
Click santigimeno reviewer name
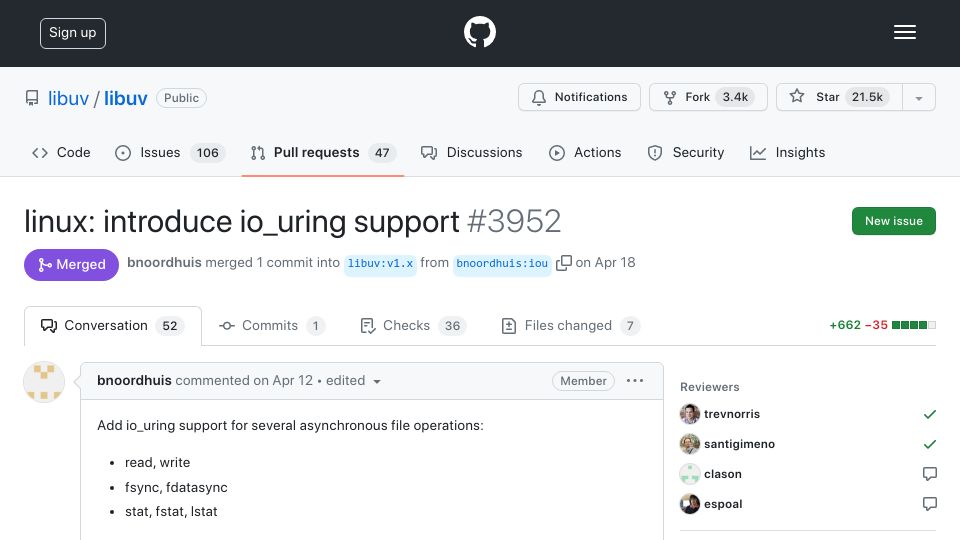[x=739, y=444]
